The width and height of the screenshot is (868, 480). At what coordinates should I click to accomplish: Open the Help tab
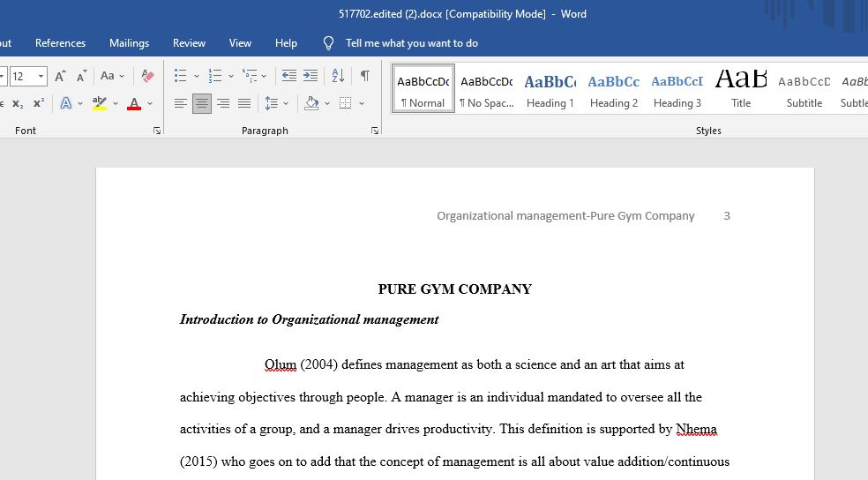[x=286, y=43]
